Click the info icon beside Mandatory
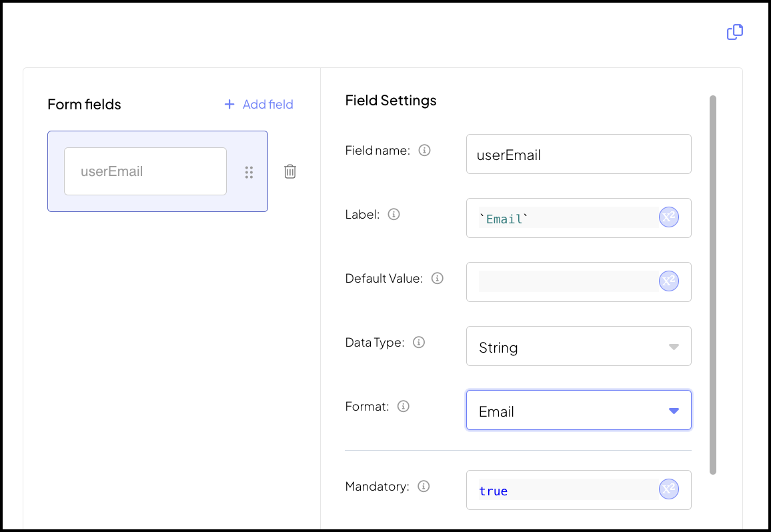 pos(424,487)
